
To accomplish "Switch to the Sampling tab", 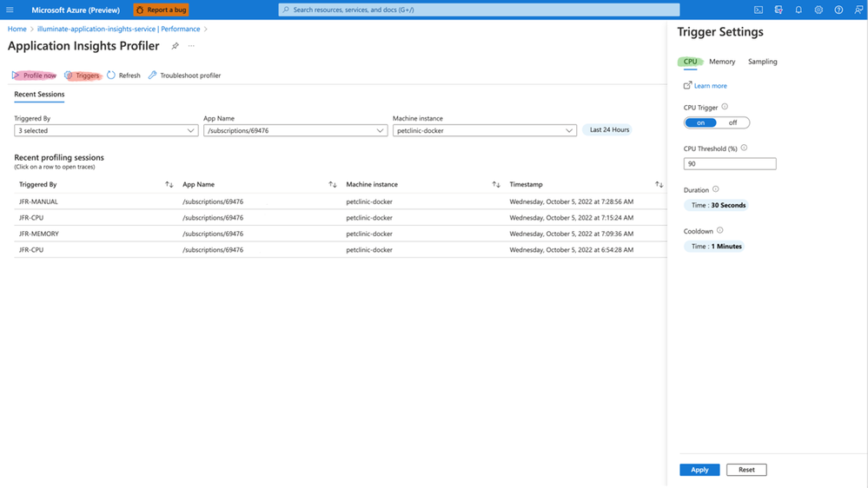I will (762, 62).
